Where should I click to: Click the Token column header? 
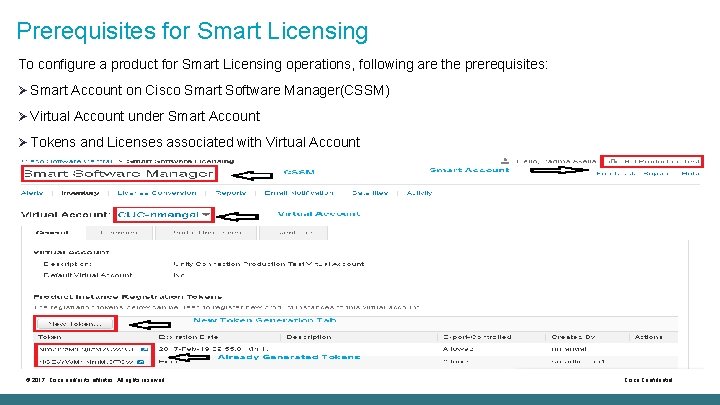50,337
